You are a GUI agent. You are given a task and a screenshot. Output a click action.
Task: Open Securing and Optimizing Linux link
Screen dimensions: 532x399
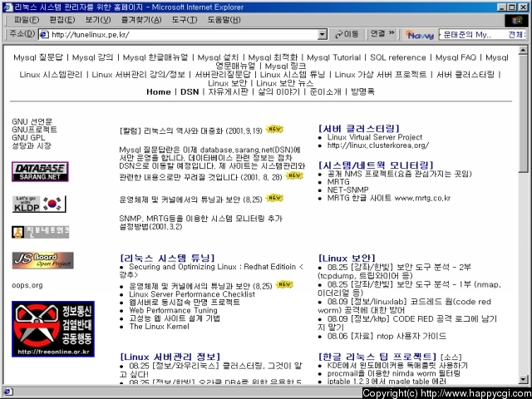point(211,271)
